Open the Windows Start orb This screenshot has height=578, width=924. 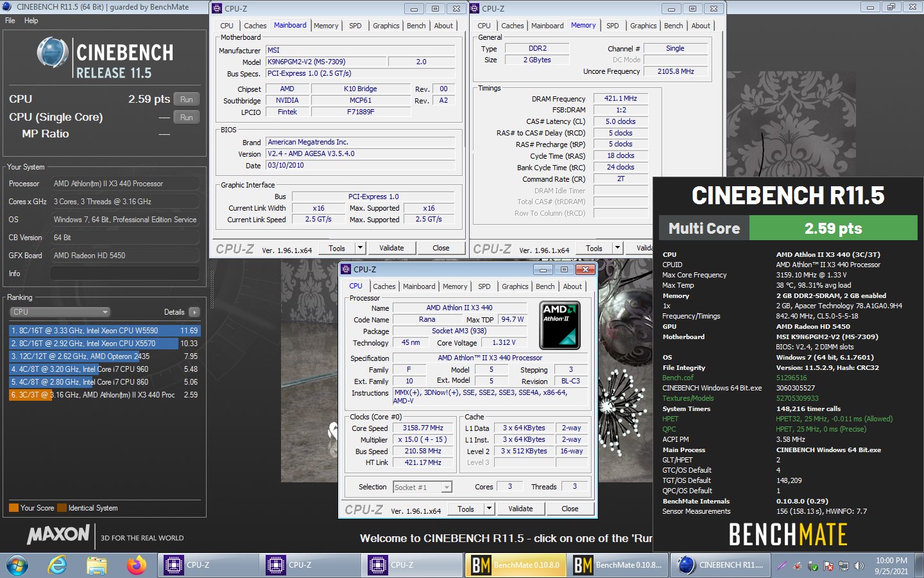[x=17, y=565]
